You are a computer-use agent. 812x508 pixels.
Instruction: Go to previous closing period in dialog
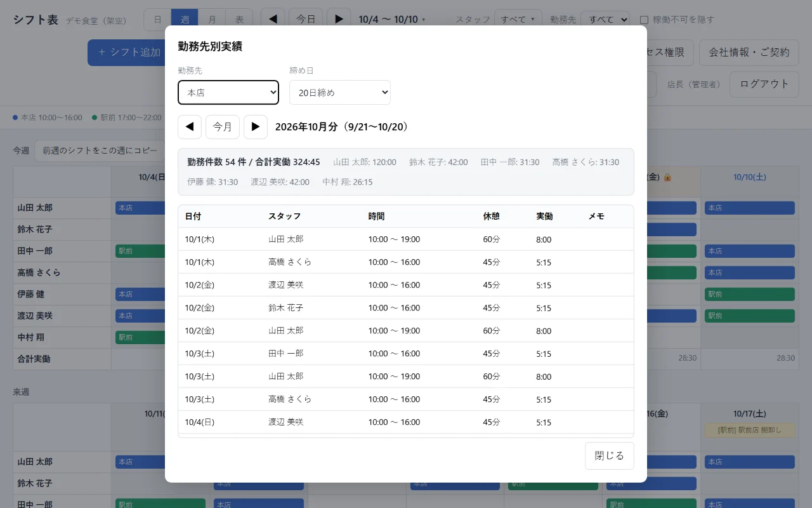[190, 127]
